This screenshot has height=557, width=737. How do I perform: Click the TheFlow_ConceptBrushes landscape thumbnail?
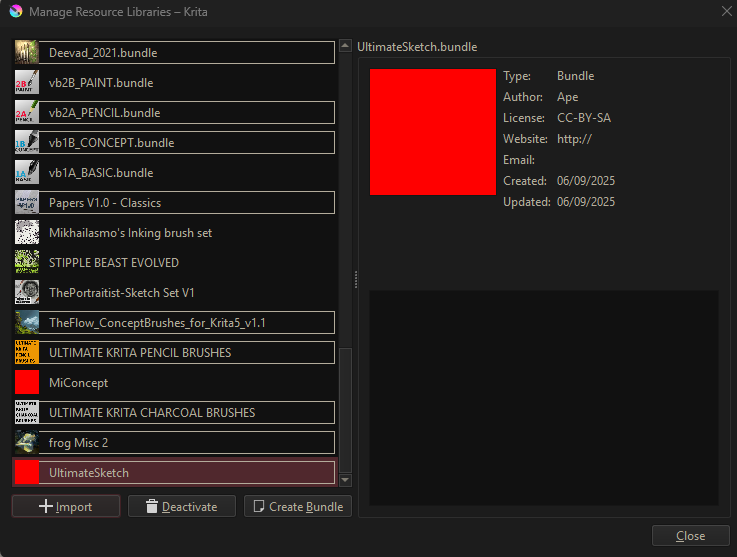[27, 322]
